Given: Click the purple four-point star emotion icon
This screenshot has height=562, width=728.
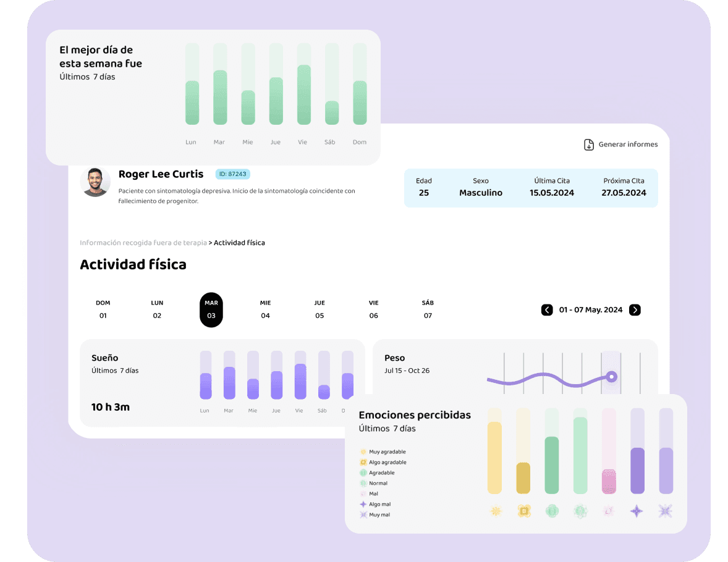Looking at the screenshot, I should pyautogui.click(x=637, y=511).
